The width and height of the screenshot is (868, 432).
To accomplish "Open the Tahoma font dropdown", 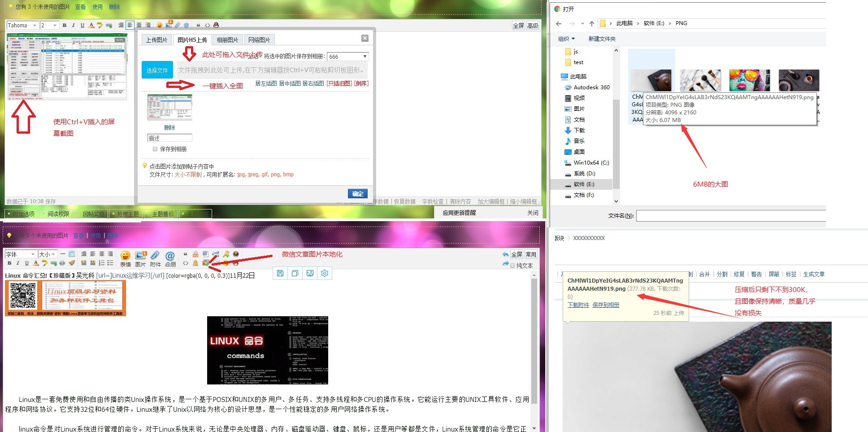I will tap(22, 26).
